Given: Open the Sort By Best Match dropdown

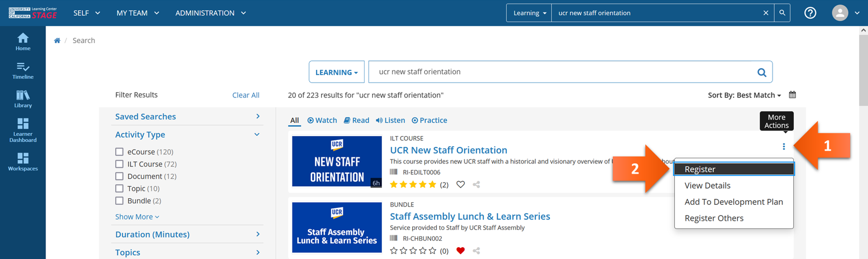Looking at the screenshot, I should (744, 95).
